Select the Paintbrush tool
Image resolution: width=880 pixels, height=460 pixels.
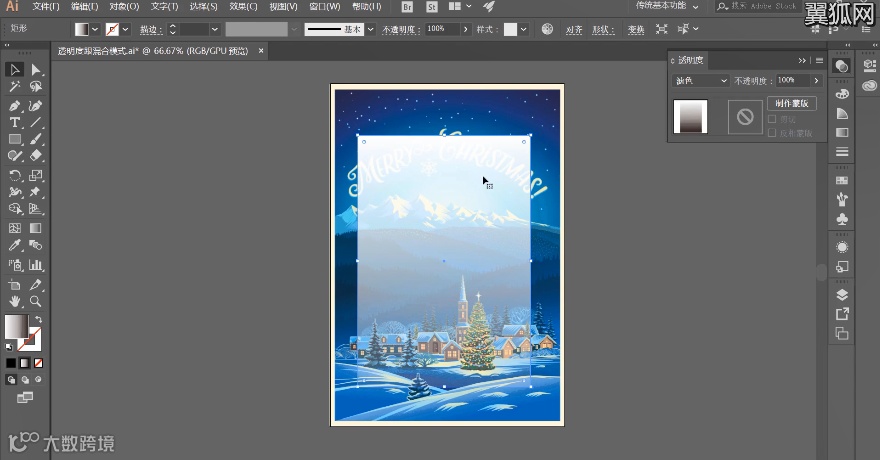pos(35,139)
